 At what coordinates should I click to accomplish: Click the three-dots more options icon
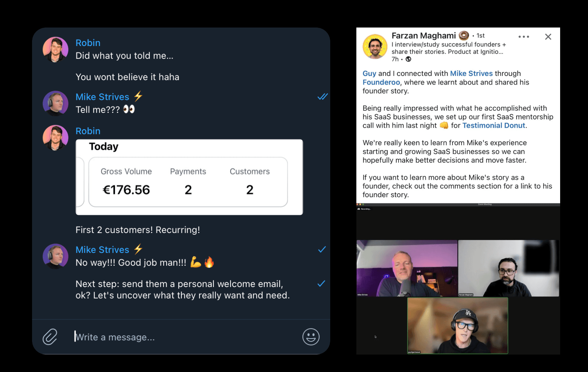coord(524,37)
